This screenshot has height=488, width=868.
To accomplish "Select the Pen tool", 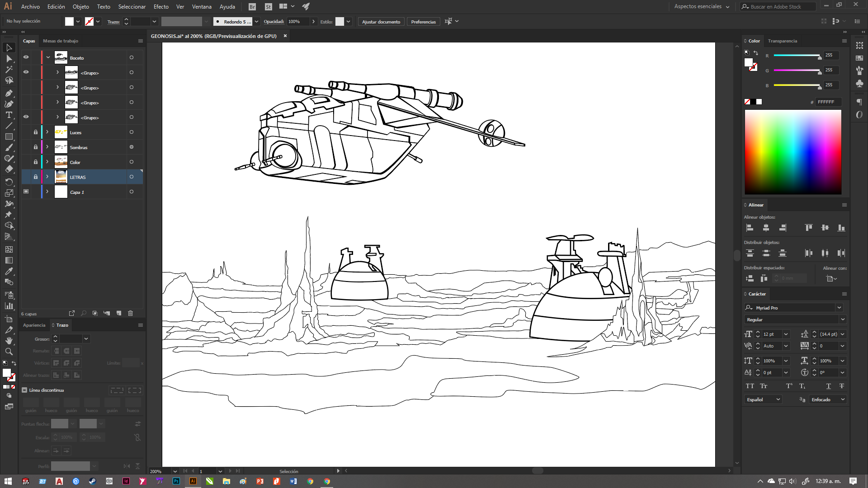I will tap(9, 93).
